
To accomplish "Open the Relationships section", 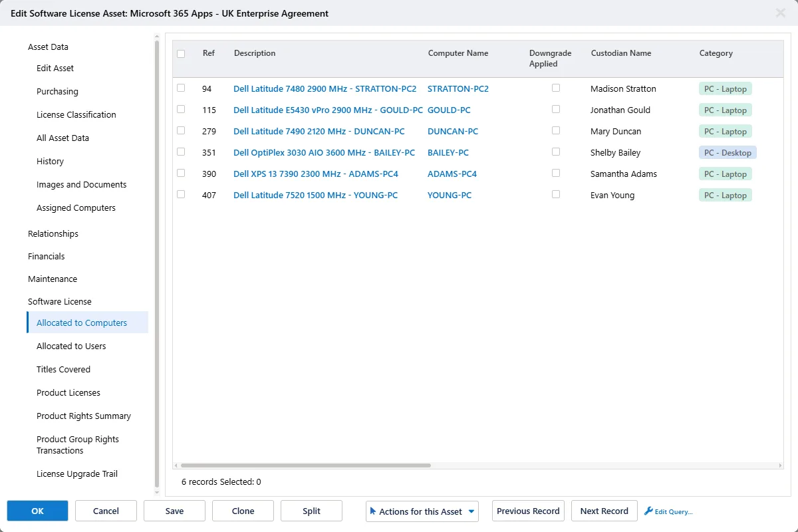I will click(x=53, y=234).
